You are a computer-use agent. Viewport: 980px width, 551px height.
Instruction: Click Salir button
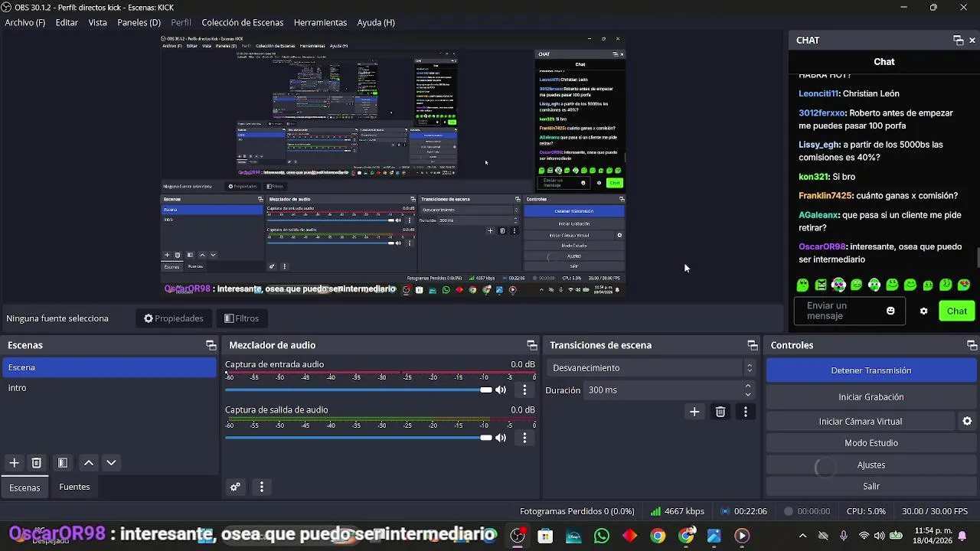tap(871, 486)
